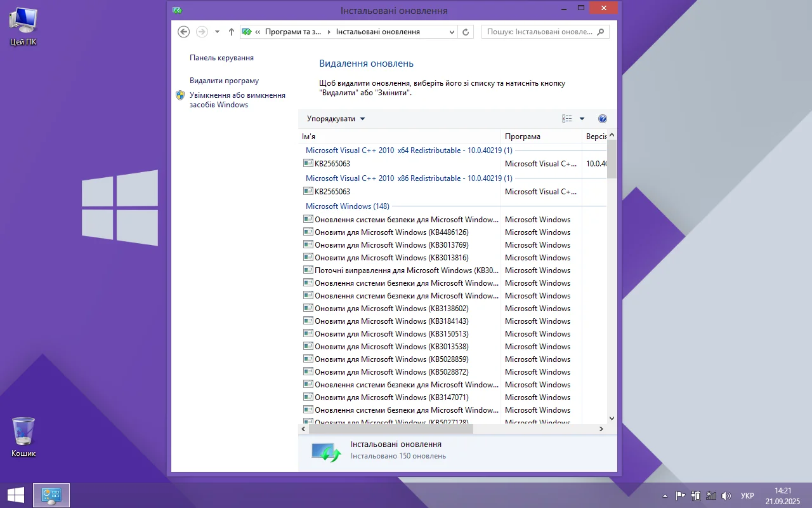Show hidden system tray icons
This screenshot has width=812, height=508.
665,496
